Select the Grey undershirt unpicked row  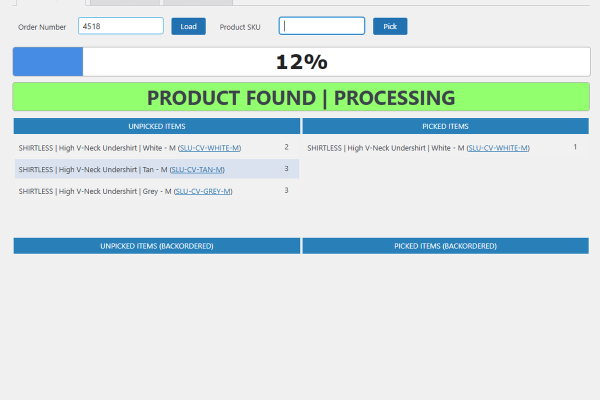click(100, 191)
